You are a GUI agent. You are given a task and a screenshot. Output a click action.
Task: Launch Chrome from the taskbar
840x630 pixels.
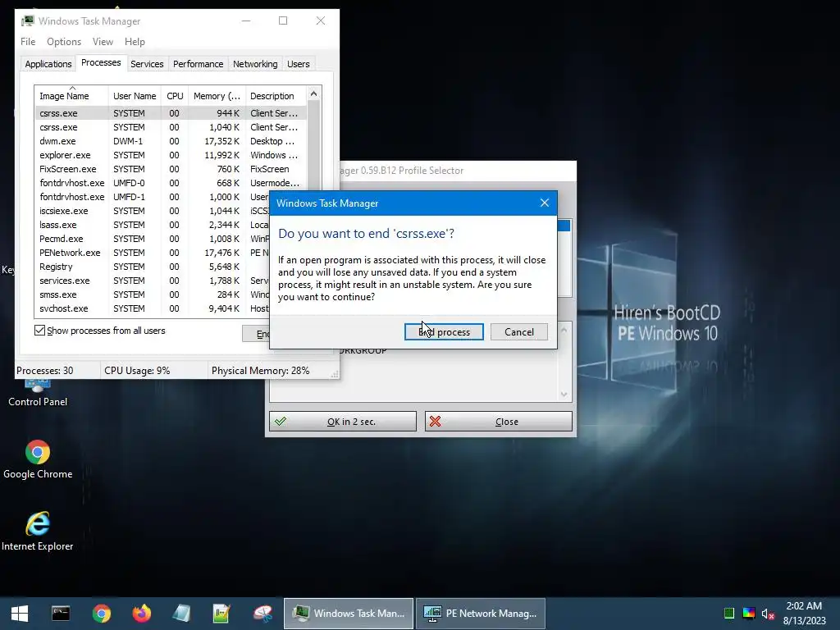point(101,614)
